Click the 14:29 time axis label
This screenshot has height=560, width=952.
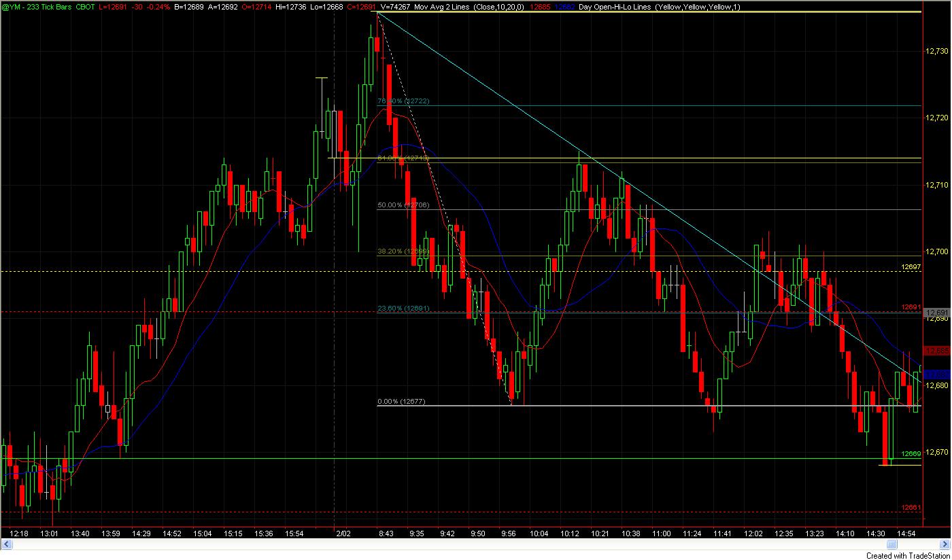pyautogui.click(x=141, y=533)
